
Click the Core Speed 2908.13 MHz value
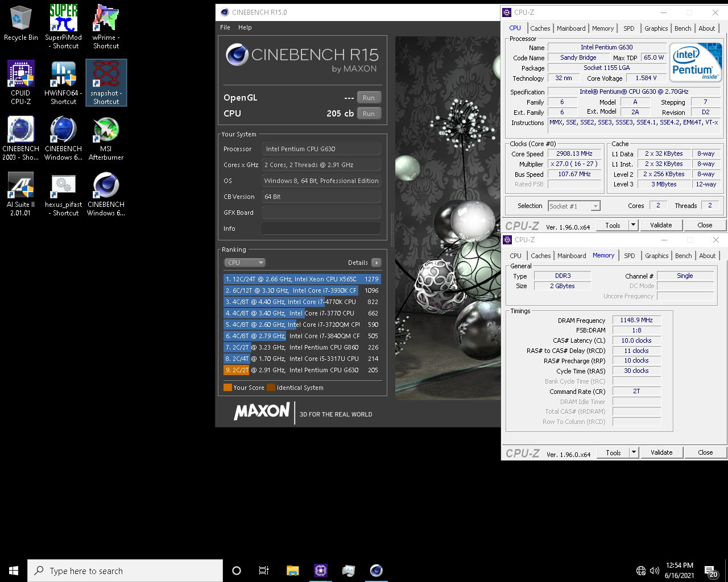tap(574, 153)
